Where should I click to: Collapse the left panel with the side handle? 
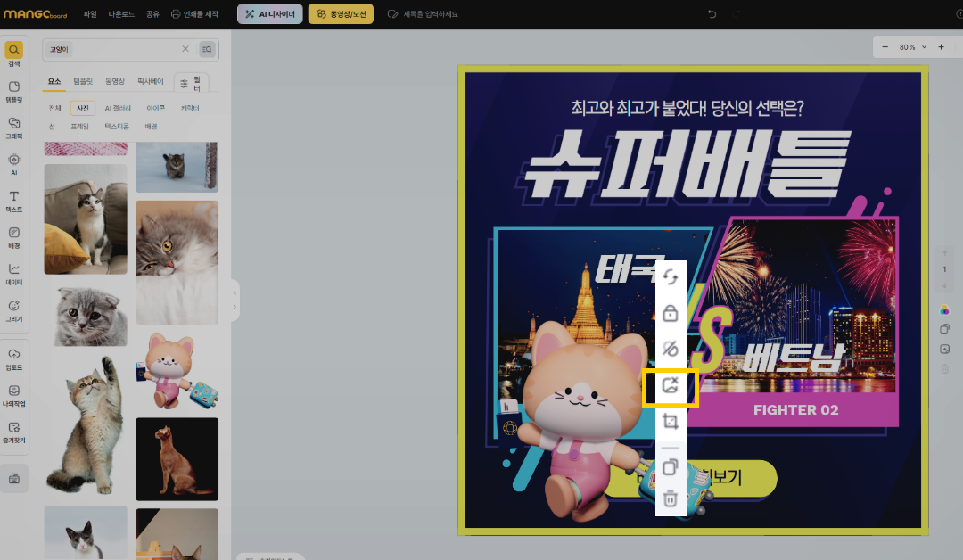tap(235, 300)
